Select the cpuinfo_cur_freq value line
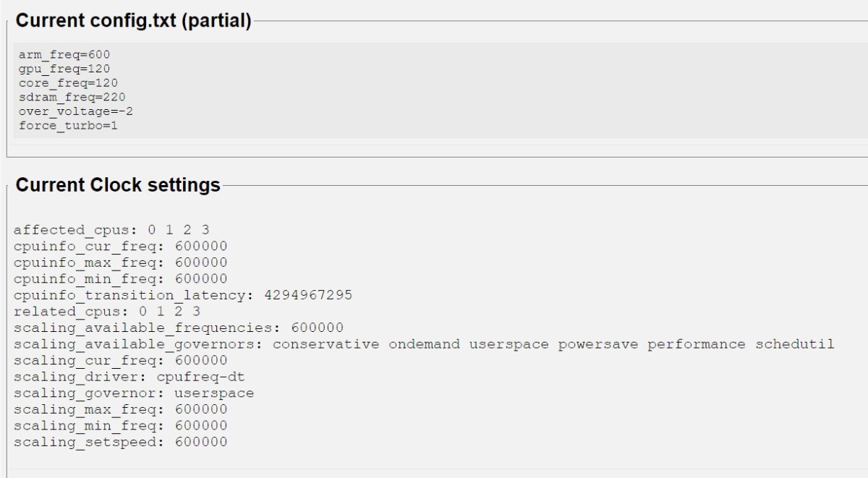The width and height of the screenshot is (868, 478). click(x=120, y=247)
